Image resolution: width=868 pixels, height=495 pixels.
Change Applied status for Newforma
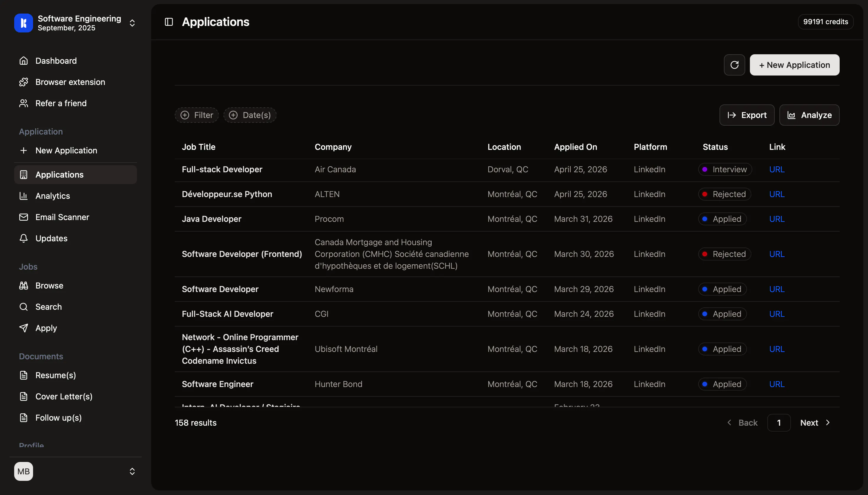pos(722,289)
